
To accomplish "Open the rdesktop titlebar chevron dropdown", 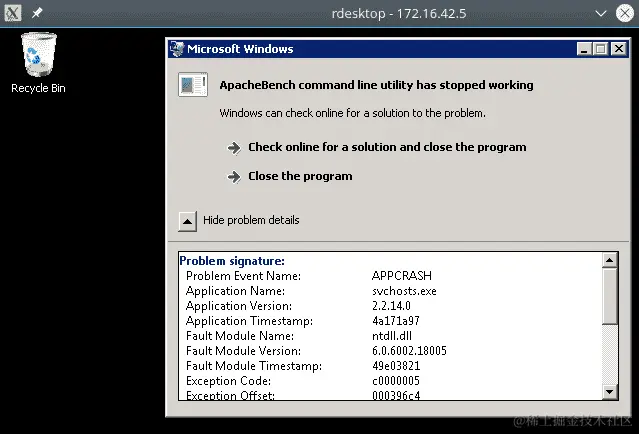I will click(x=601, y=13).
